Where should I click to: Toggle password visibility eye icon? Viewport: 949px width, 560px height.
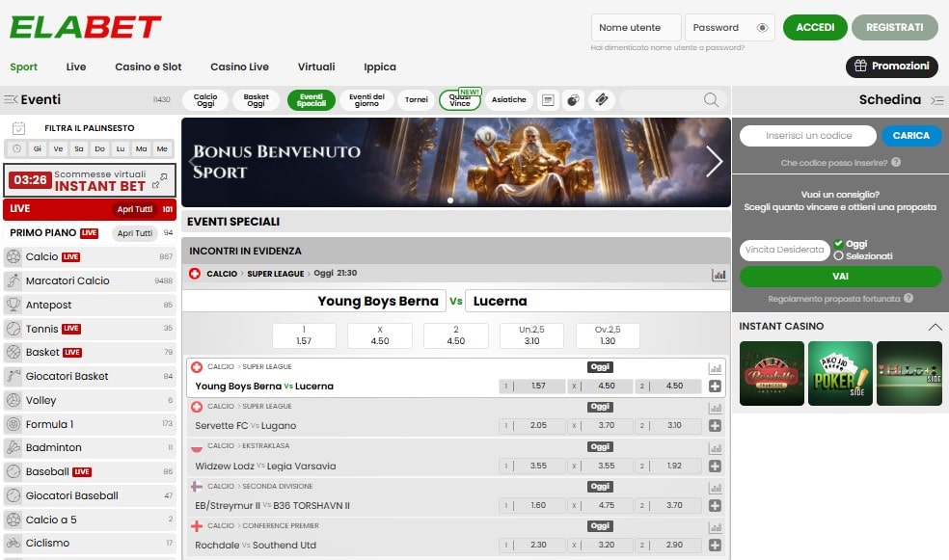[x=762, y=28]
